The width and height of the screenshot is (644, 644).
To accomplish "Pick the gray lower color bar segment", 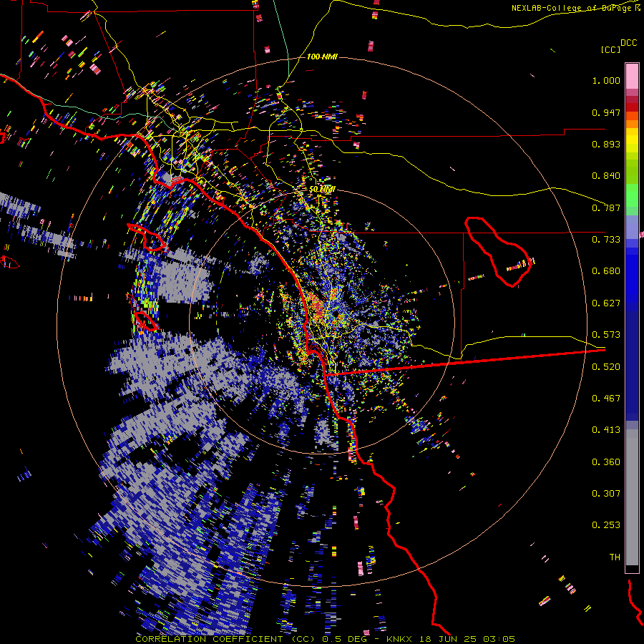I will click(x=632, y=497).
